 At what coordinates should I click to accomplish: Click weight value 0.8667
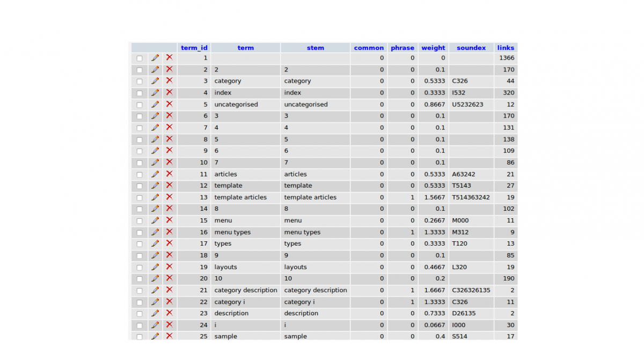[x=435, y=105]
